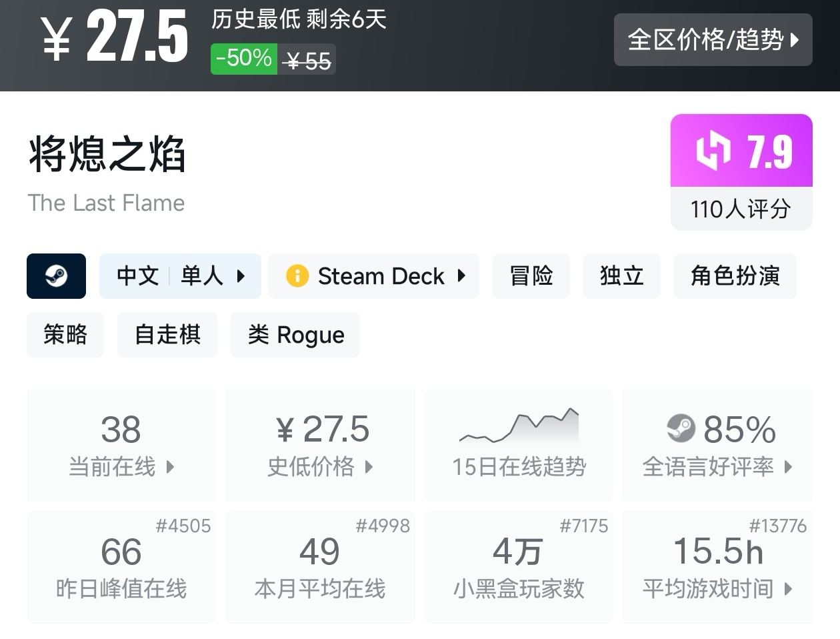Open the 110人评分 ratings count
The image size is (840, 639).
coord(741,209)
